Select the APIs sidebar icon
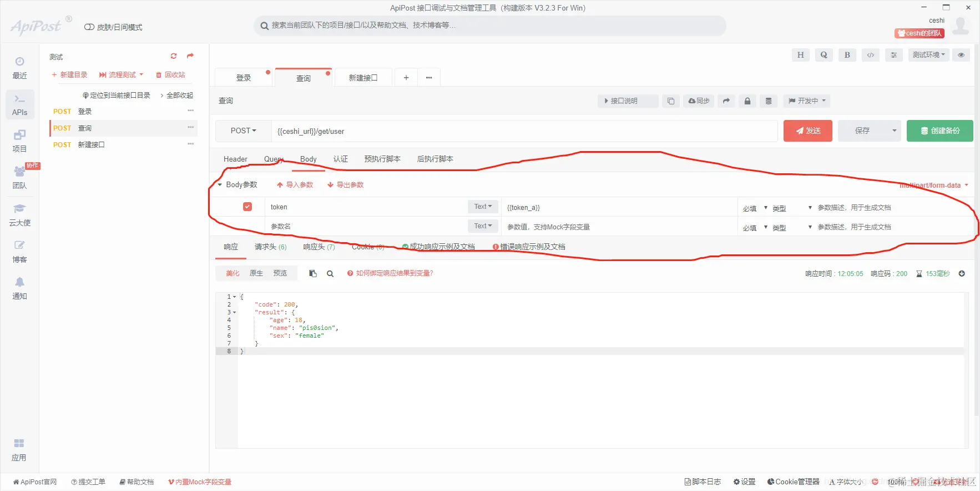Screen dimensions: 980x491 pyautogui.click(x=20, y=104)
